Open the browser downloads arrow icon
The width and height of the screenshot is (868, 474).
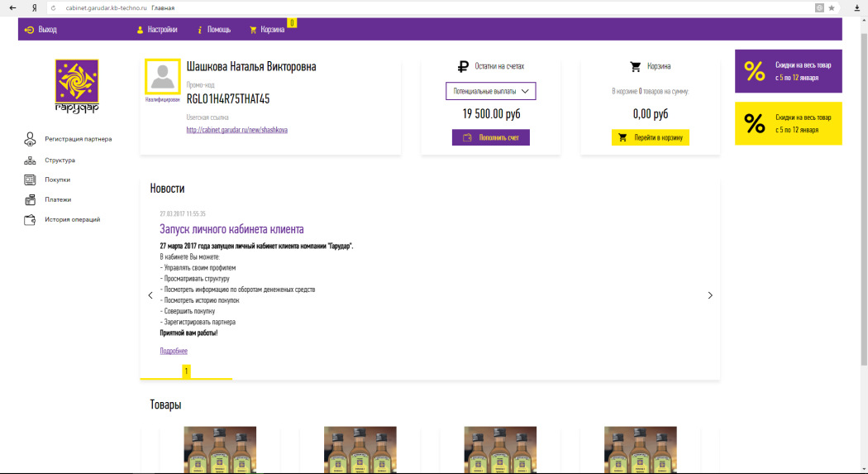coord(857,7)
